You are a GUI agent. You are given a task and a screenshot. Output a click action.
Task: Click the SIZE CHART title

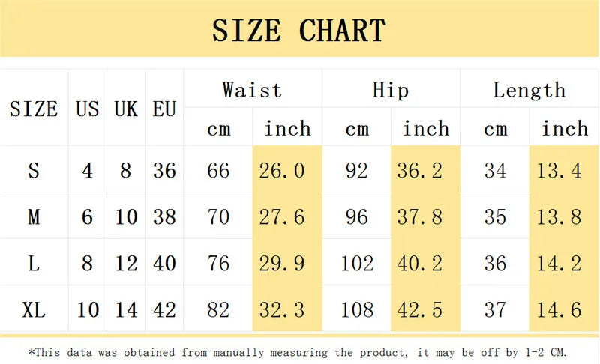click(x=298, y=31)
